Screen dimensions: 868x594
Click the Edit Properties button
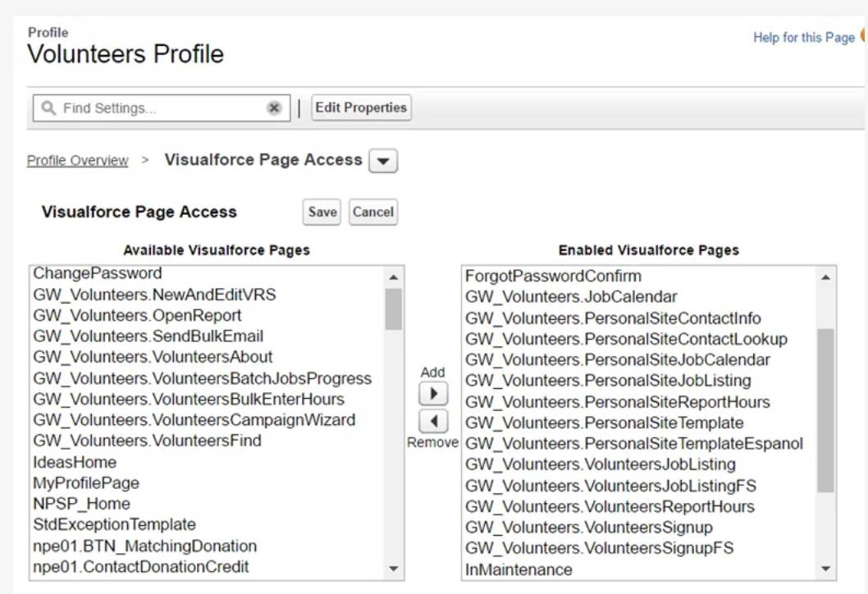pyautogui.click(x=361, y=107)
